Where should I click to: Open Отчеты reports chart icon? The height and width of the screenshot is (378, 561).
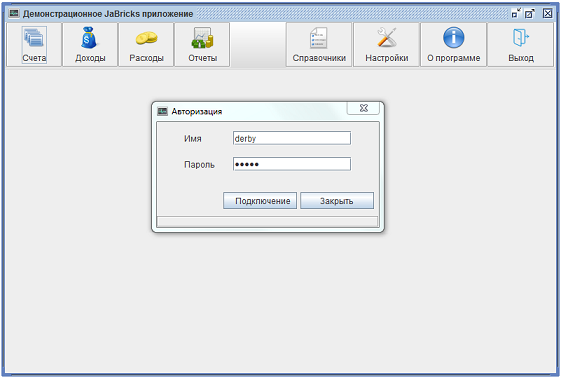coord(202,38)
